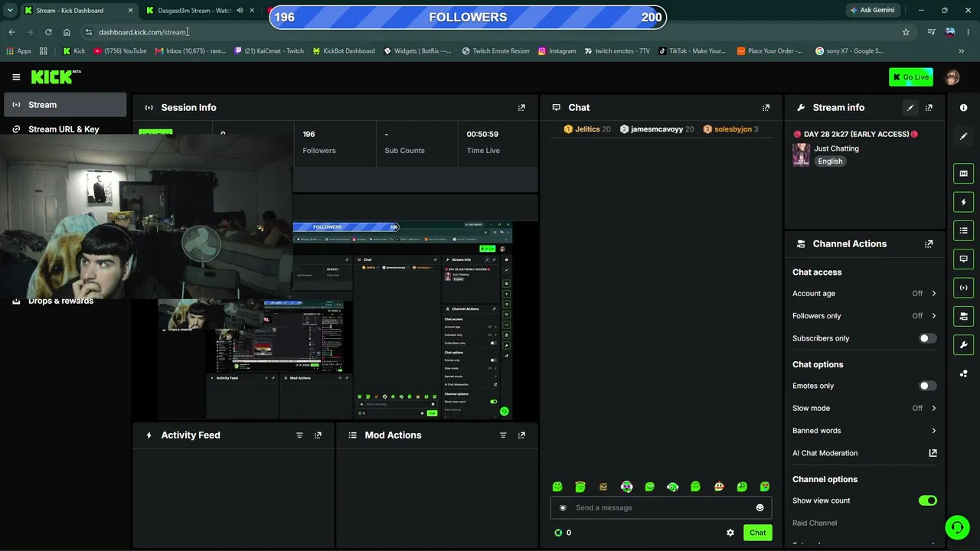
Task: Click the English language tag
Action: 830,161
